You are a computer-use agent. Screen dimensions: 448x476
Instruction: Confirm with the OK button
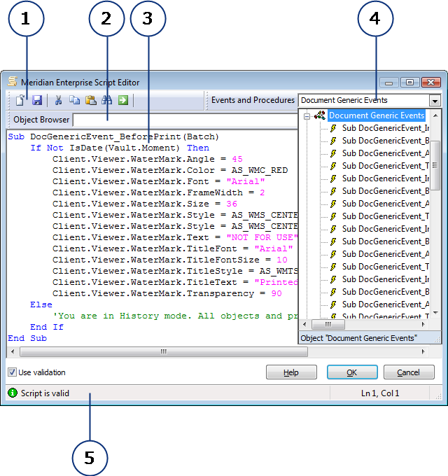coord(352,372)
